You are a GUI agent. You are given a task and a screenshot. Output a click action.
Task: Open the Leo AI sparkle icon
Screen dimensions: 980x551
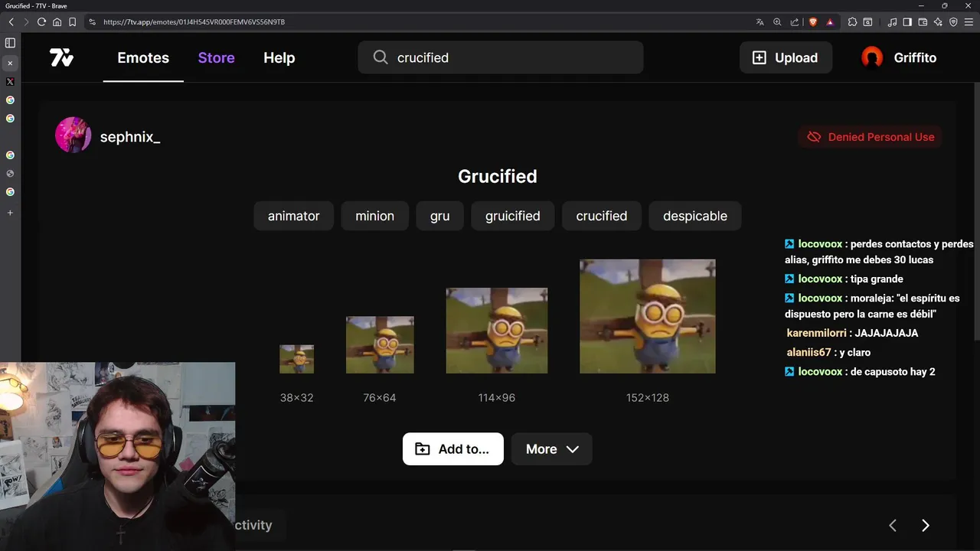tap(938, 22)
